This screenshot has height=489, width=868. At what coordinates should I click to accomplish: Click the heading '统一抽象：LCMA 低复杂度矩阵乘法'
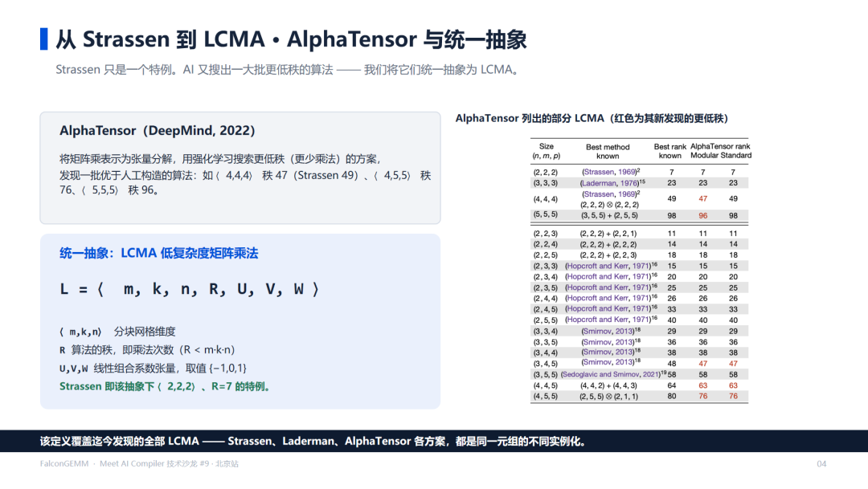point(159,254)
